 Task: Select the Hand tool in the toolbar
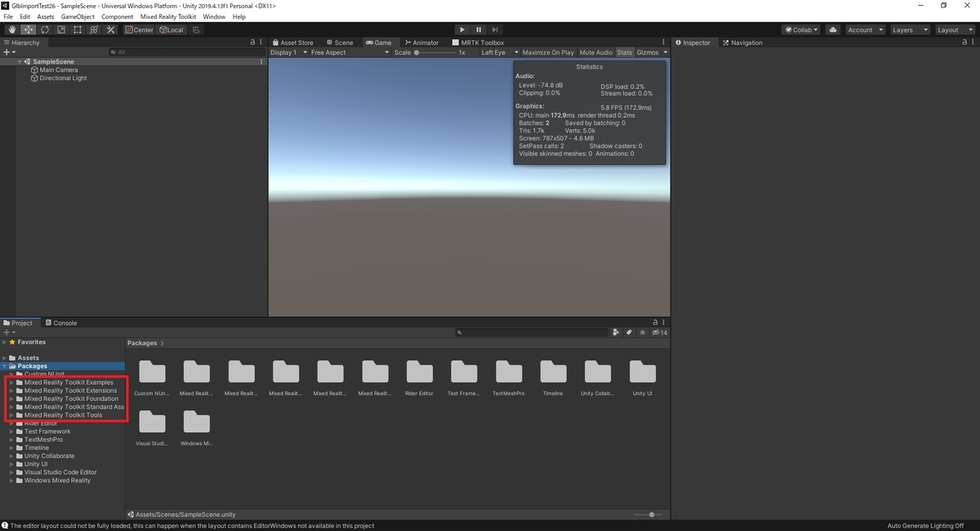click(11, 29)
